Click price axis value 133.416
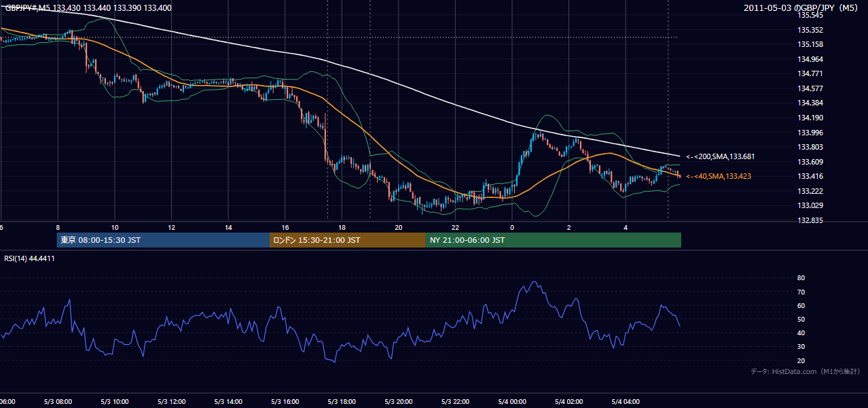 point(810,176)
